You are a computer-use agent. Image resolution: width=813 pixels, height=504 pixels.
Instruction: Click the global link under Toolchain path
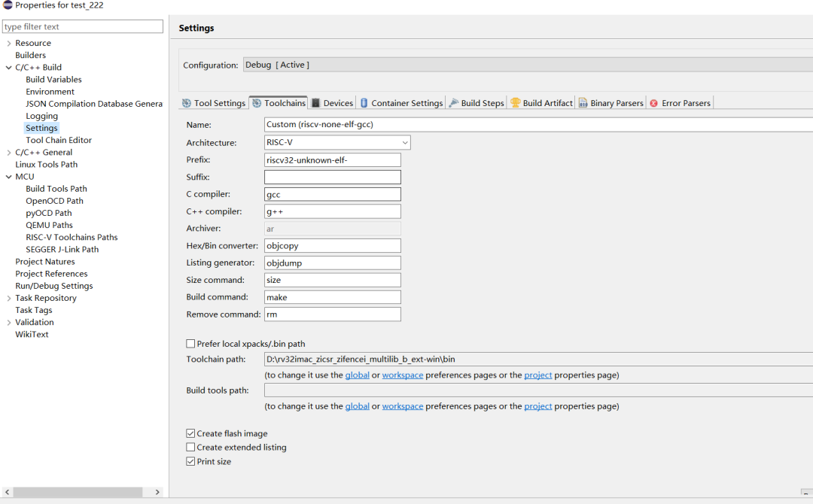coord(358,375)
